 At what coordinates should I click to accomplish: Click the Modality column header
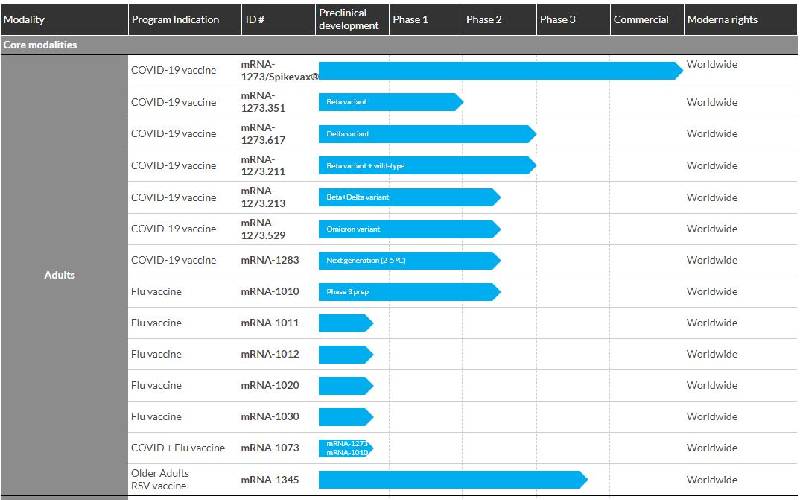click(24, 20)
